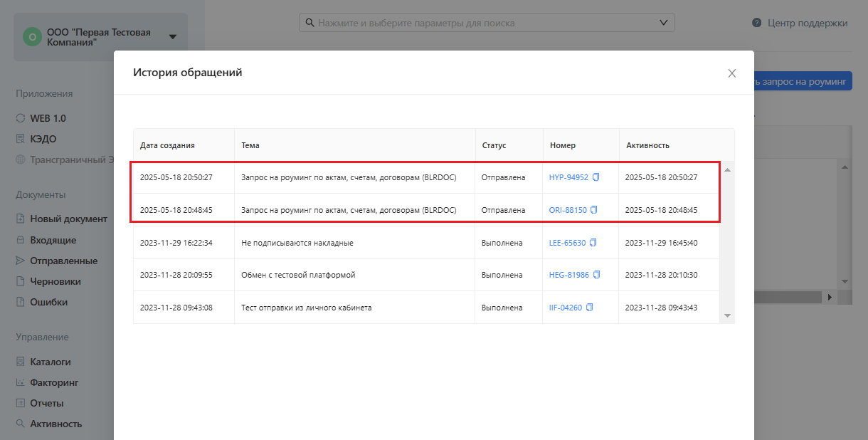The height and width of the screenshot is (440, 868).
Task: Copy ticket number HYP-94952
Action: pos(596,177)
